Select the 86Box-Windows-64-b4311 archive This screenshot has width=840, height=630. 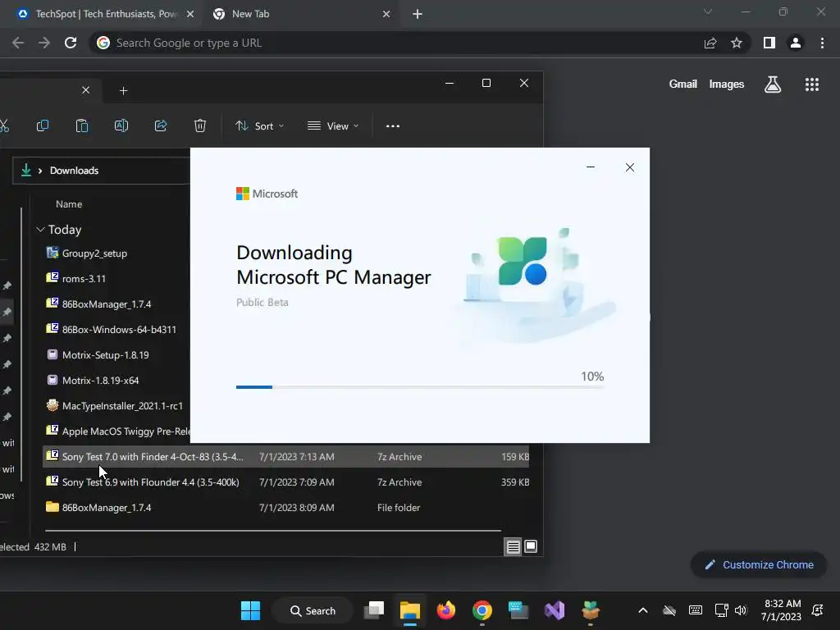119,330
